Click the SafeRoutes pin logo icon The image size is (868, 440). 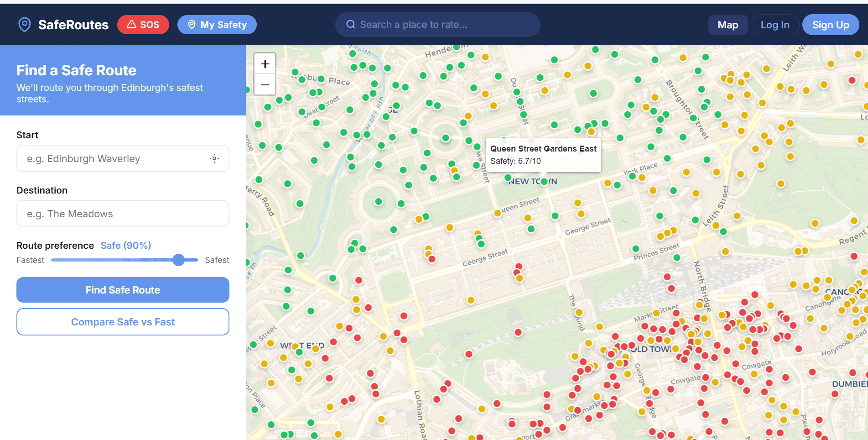[x=24, y=25]
